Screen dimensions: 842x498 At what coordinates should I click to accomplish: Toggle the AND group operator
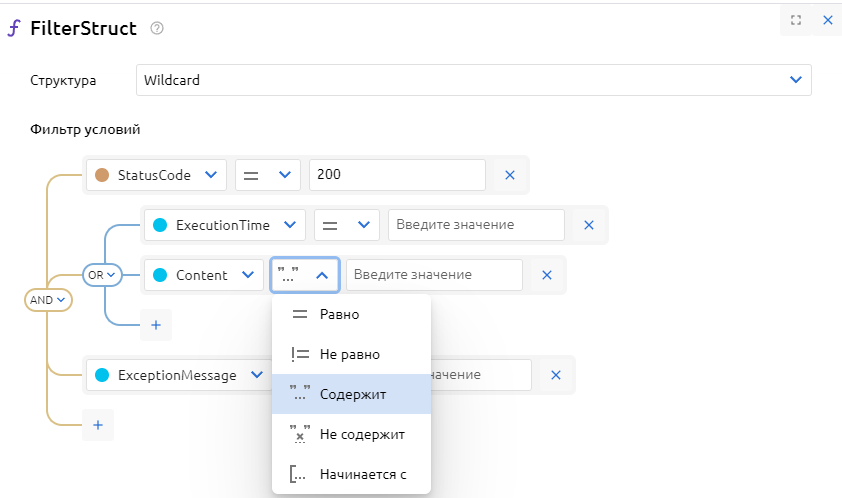click(x=48, y=299)
